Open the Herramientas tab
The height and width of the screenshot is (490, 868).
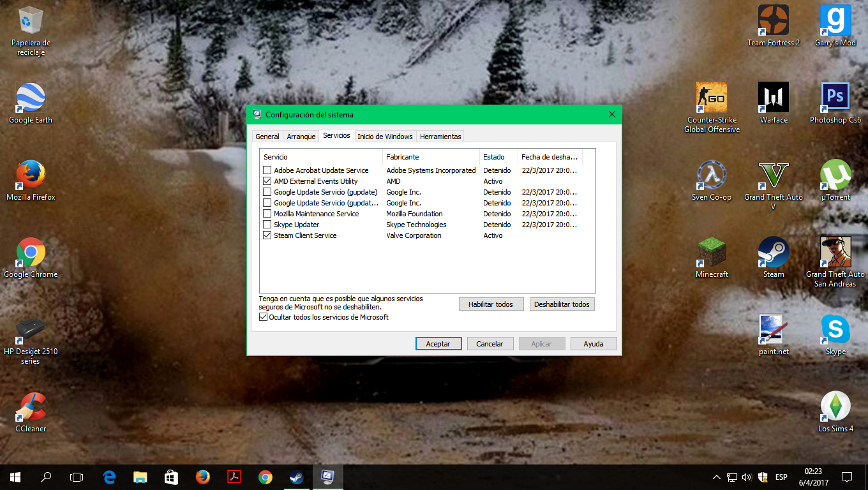[440, 137]
